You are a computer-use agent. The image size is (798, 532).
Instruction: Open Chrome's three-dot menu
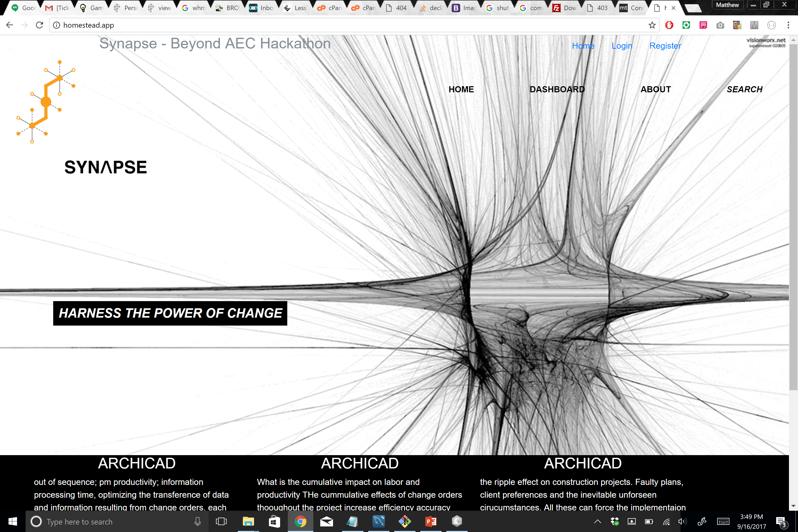[x=788, y=25]
